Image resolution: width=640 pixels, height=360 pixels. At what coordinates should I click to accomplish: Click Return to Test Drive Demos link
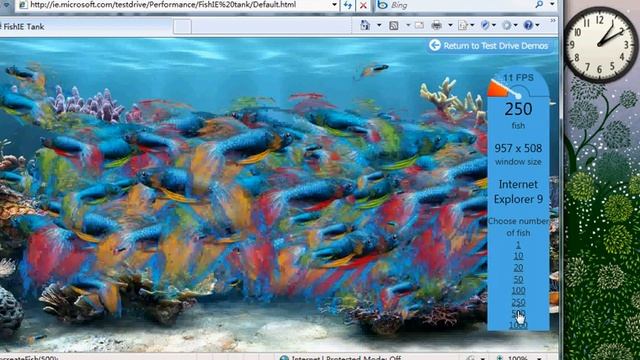click(496, 46)
